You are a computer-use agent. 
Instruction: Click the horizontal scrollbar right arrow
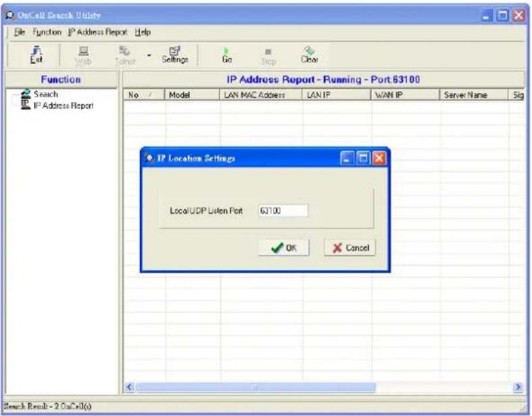[518, 387]
